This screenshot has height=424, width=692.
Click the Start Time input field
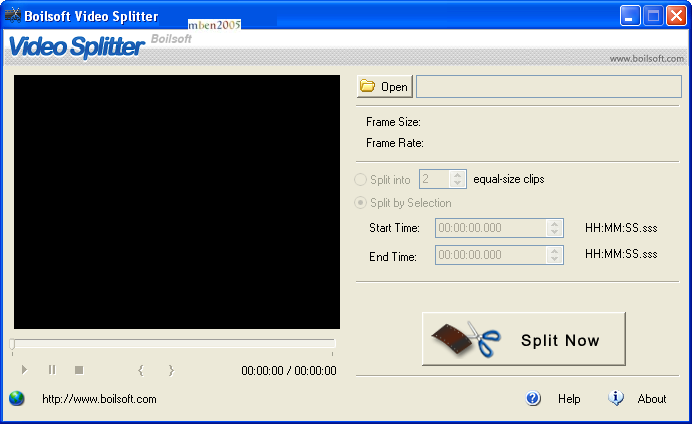491,228
